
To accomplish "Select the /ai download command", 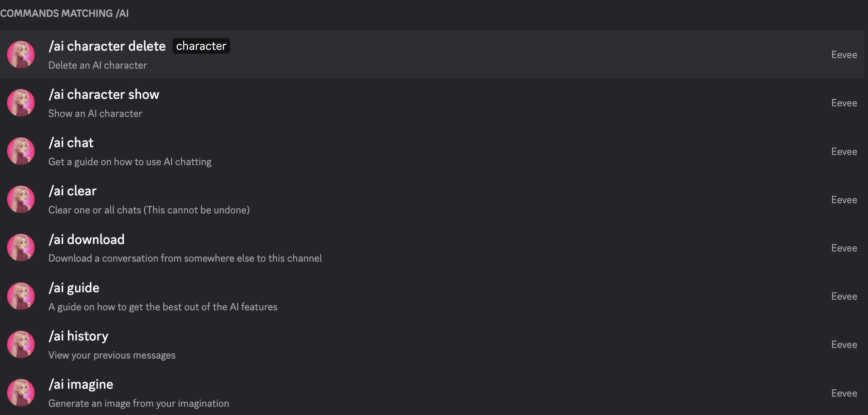I will point(432,248).
